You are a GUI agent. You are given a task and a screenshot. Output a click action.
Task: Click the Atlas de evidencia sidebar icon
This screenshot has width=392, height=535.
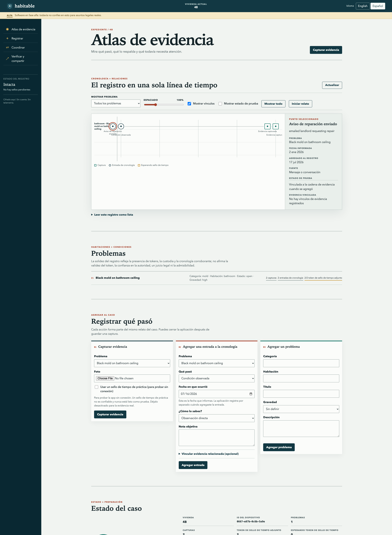(x=7, y=29)
